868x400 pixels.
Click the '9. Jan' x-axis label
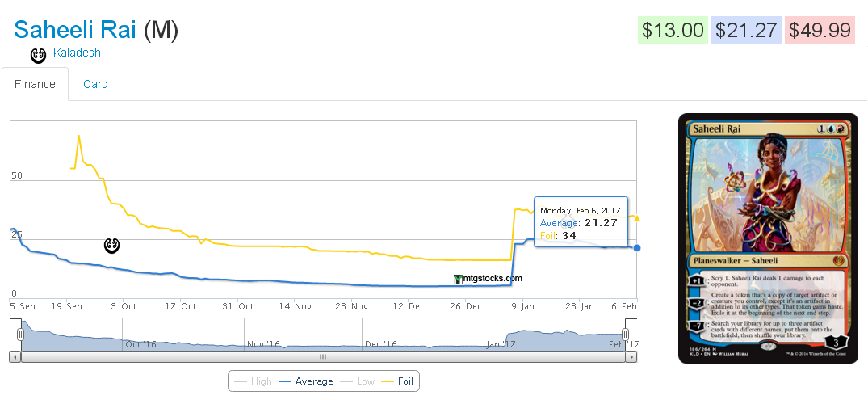pos(522,306)
